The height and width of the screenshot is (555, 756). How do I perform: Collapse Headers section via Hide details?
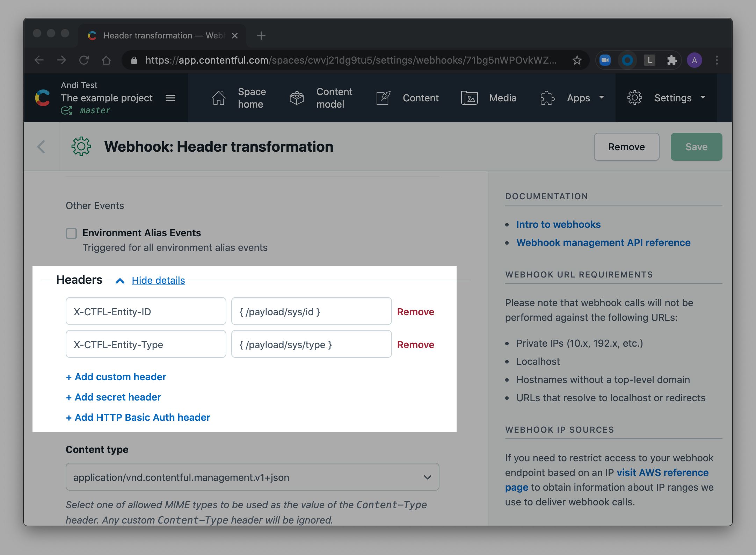pyautogui.click(x=158, y=280)
